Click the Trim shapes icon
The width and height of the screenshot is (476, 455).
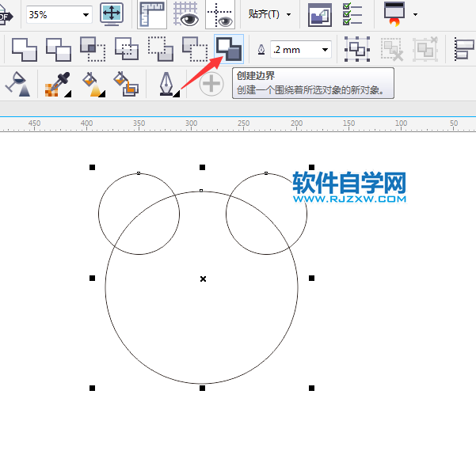[59, 50]
